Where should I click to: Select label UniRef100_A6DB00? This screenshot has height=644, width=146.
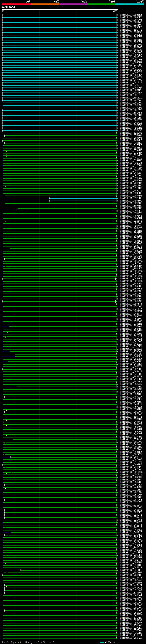coord(131,319)
